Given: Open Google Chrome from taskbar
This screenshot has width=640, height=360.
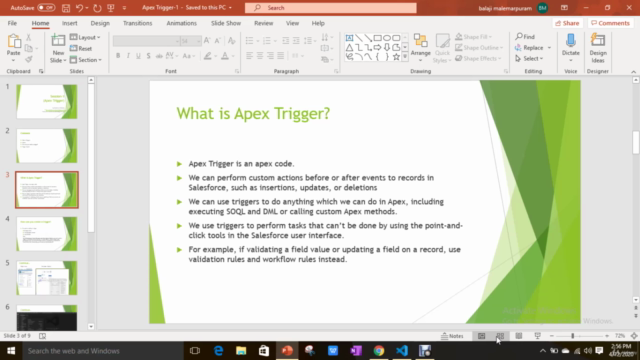Looking at the screenshot, I should click(x=379, y=351).
